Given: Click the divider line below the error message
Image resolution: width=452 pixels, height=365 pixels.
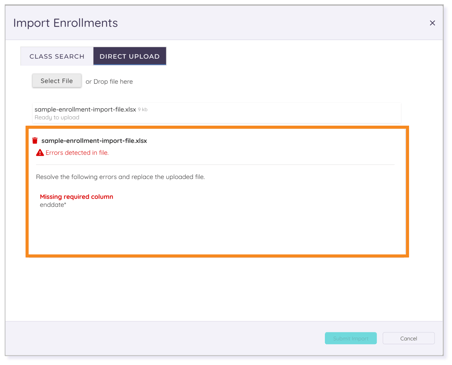Looking at the screenshot, I should point(215,164).
